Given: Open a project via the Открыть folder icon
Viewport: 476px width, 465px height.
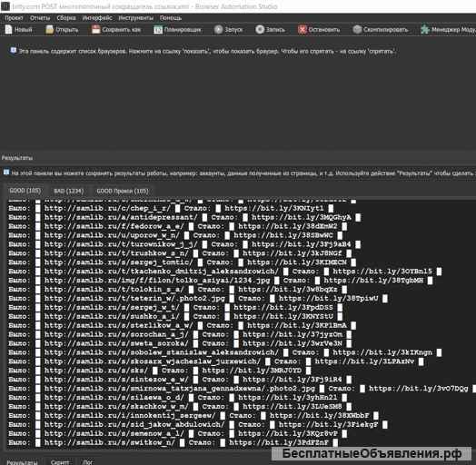Looking at the screenshot, I should 49,30.
